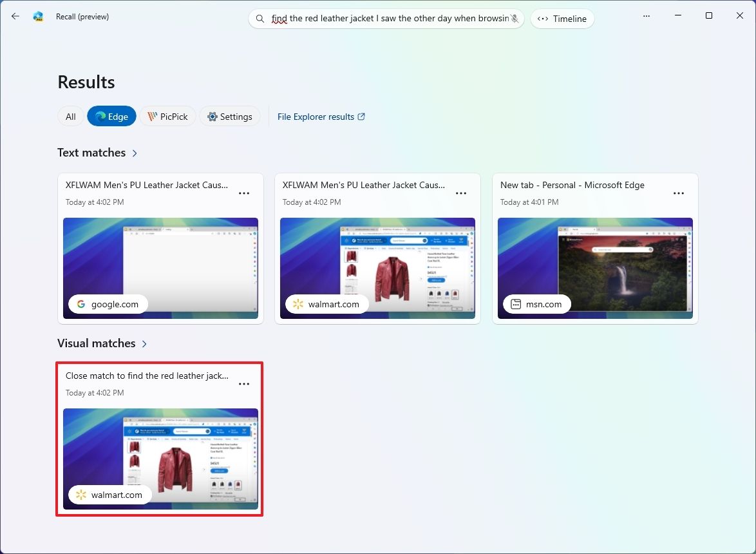Click inside the search input field
Screen dimensions: 756x554
coord(386,19)
